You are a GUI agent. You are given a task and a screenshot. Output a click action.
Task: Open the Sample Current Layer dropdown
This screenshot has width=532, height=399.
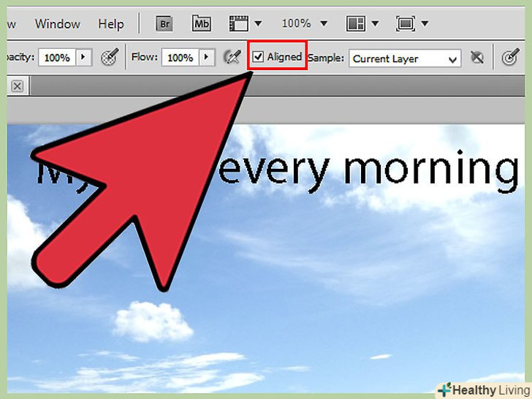(405, 58)
